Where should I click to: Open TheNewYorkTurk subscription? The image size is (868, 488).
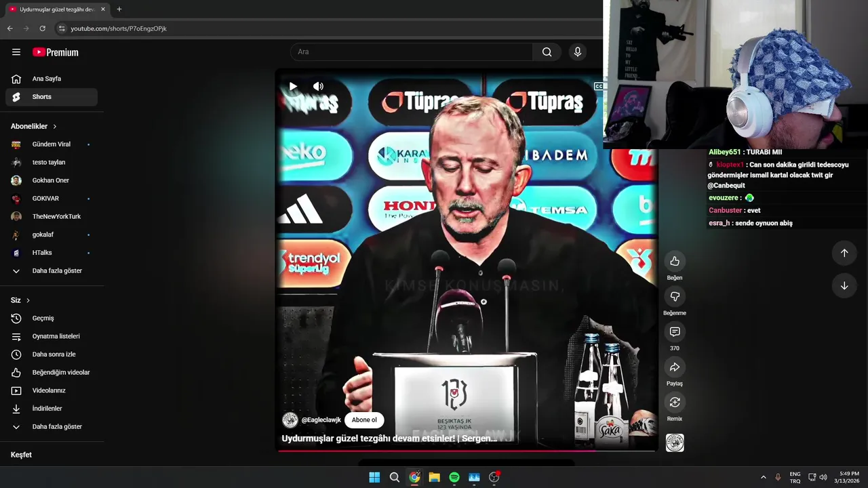coord(52,217)
